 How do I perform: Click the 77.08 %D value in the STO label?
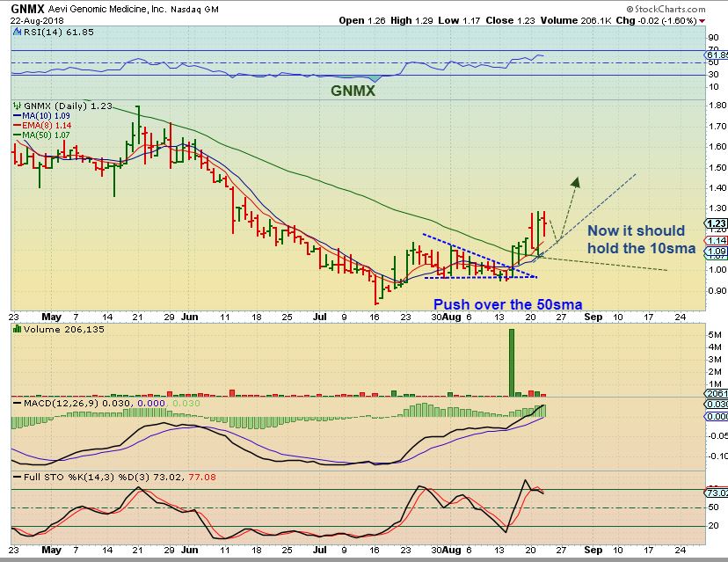(x=202, y=477)
